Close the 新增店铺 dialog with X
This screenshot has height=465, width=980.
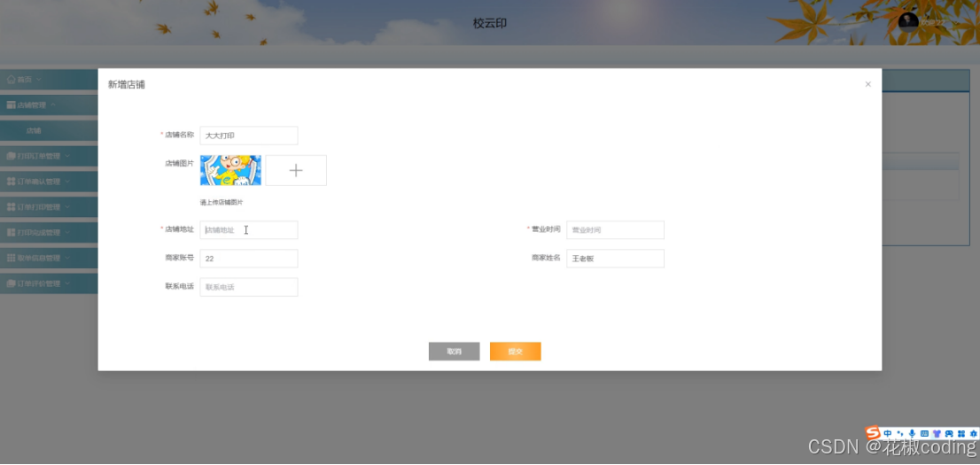pos(867,84)
